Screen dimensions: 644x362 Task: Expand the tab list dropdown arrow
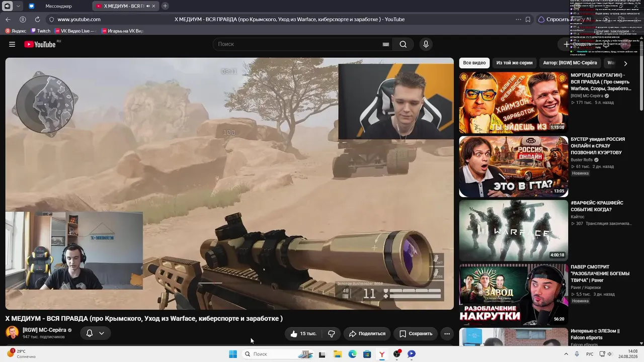point(18,6)
